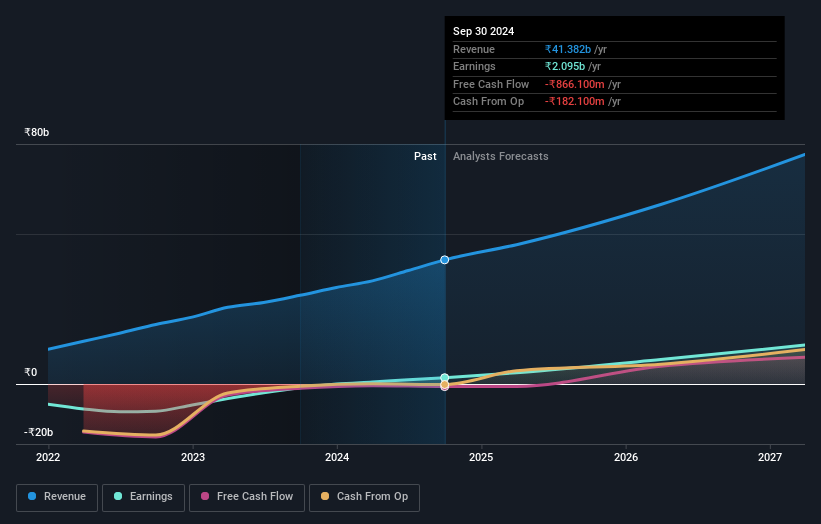
Task: Select the 2024 x-axis label
Action: 337,457
